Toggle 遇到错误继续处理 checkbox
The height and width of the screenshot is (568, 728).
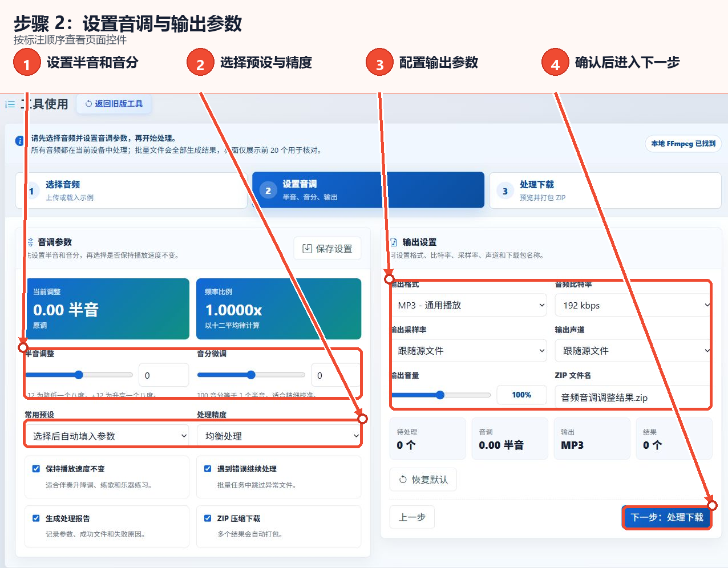click(208, 469)
